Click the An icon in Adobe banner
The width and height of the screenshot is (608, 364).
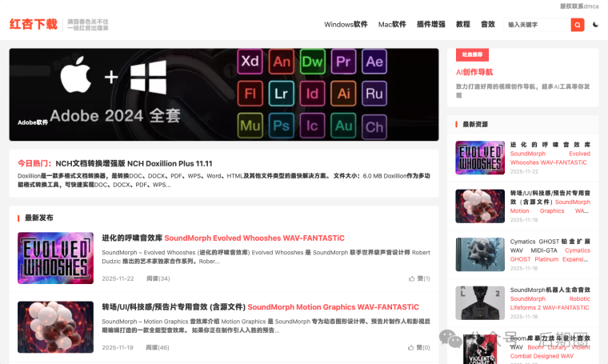point(282,62)
